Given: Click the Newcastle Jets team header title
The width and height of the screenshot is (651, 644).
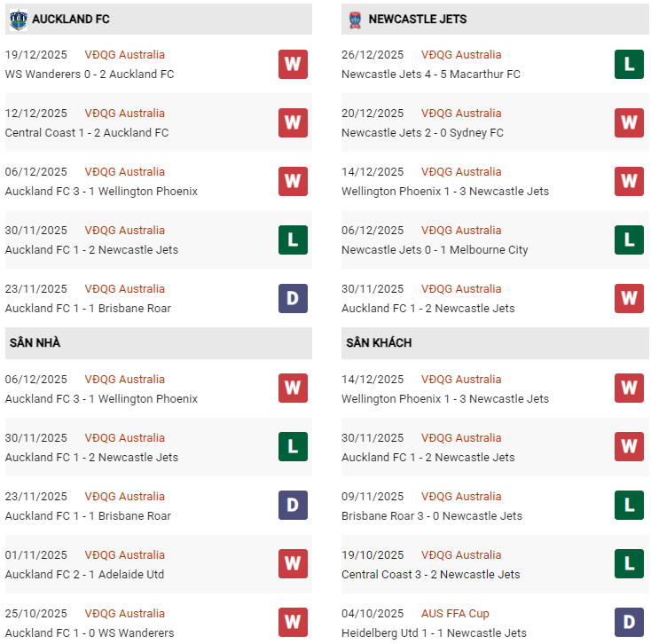Looking at the screenshot, I should tap(417, 19).
